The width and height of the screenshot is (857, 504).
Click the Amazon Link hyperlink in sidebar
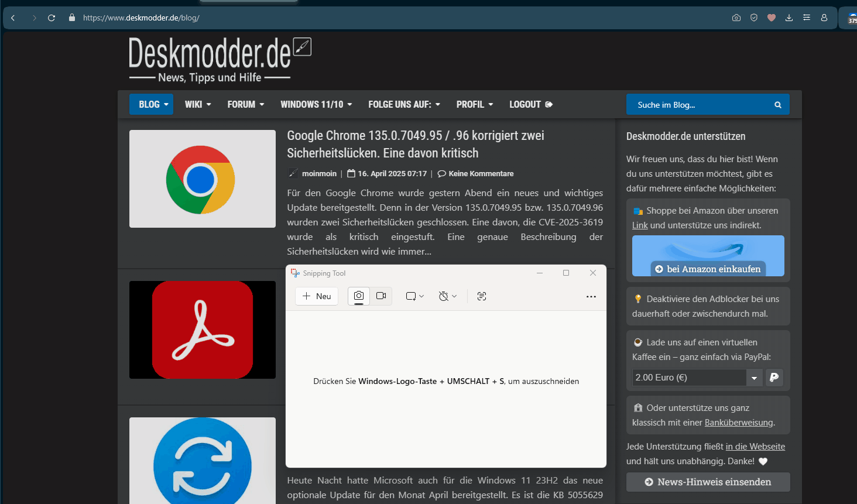(640, 225)
